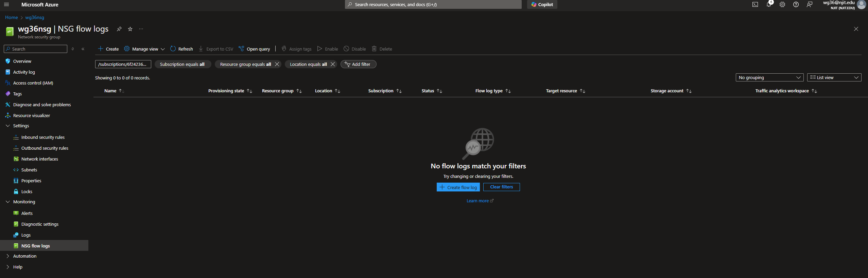Open the No grouping dropdown
The height and width of the screenshot is (278, 868).
pyautogui.click(x=769, y=78)
